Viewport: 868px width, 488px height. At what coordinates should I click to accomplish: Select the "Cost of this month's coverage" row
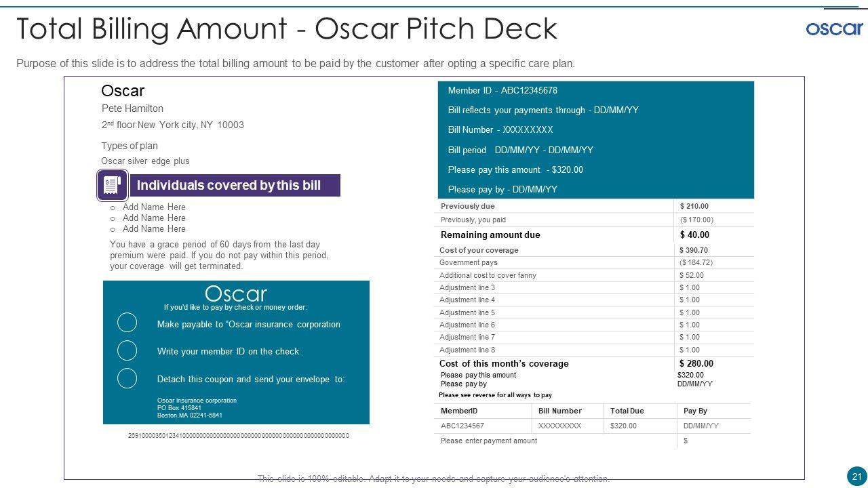(x=504, y=364)
